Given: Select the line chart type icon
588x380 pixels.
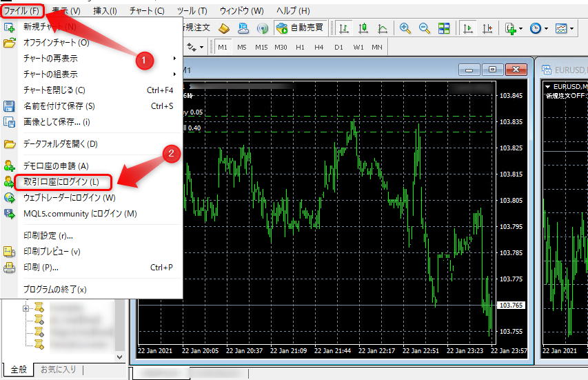Looking at the screenshot, I should pyautogui.click(x=383, y=28).
